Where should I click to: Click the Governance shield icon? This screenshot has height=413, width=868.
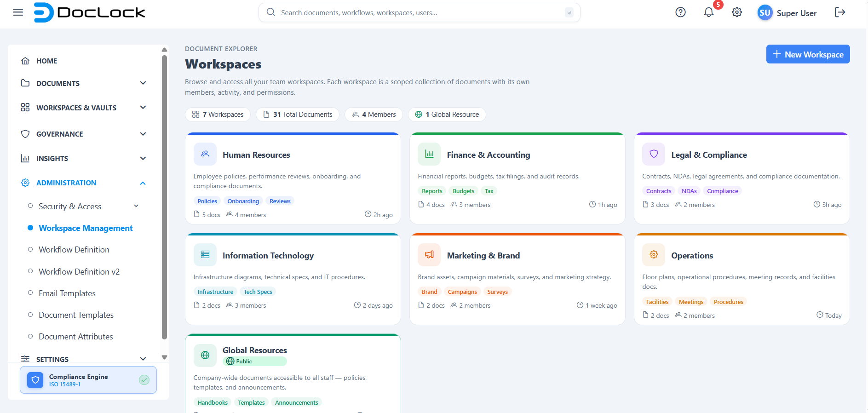point(25,134)
